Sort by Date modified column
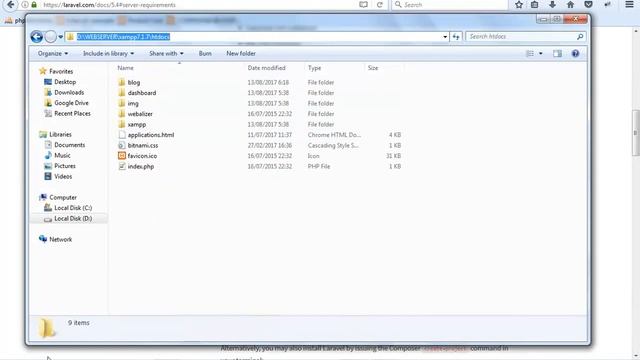 pyautogui.click(x=267, y=68)
